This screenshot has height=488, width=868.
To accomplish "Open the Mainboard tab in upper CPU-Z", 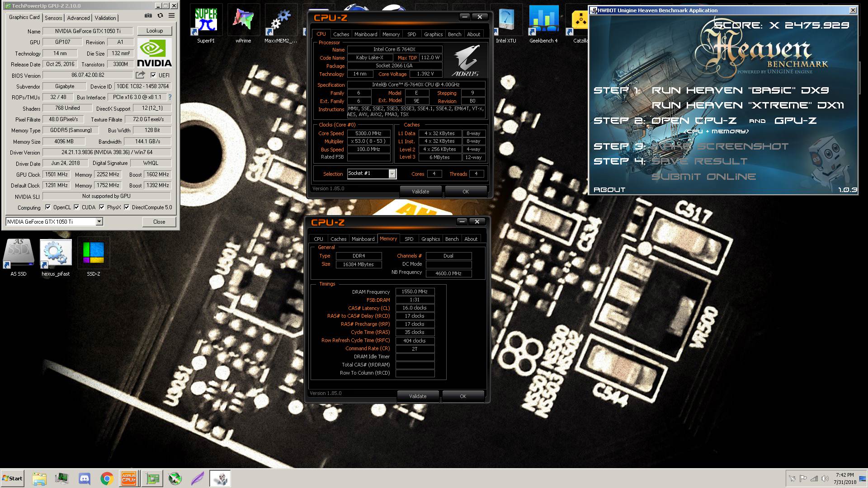I will click(x=366, y=34).
